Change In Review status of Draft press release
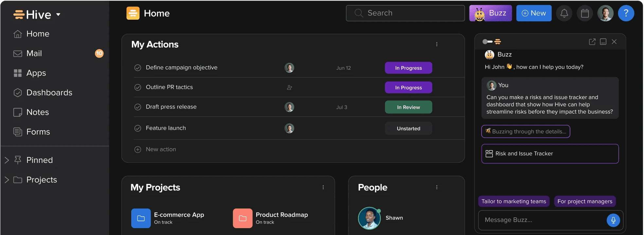Viewport: 644px width, 235px height. click(x=408, y=107)
